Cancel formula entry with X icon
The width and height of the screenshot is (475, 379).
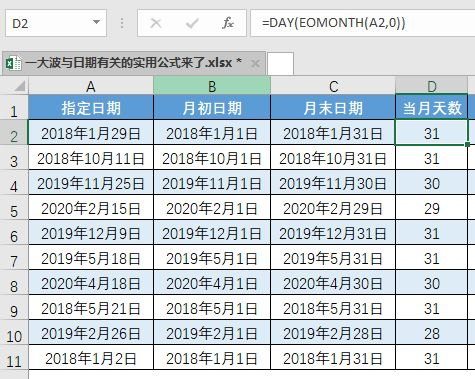pyautogui.click(x=156, y=23)
